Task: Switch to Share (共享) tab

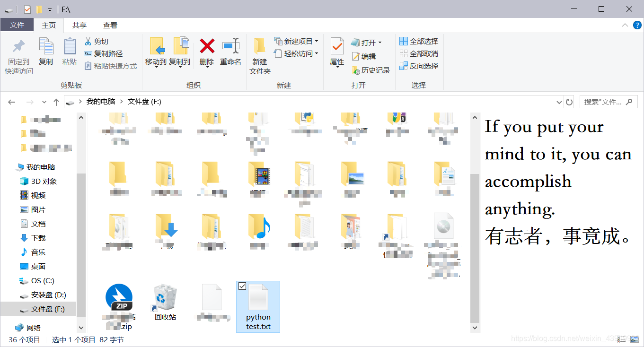Action: point(79,25)
